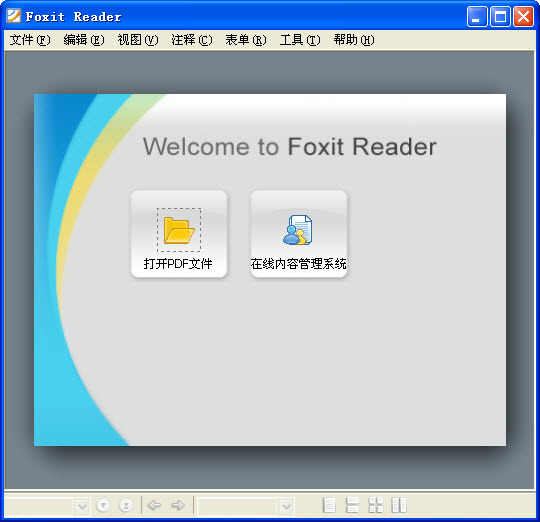Open the 表单(R) menu
540x522 pixels.
point(246,40)
